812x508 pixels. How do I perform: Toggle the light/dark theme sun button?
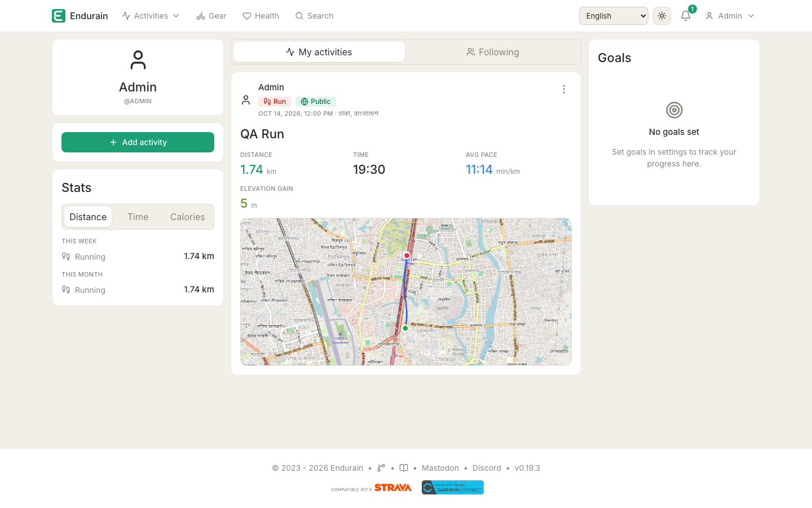pos(662,16)
